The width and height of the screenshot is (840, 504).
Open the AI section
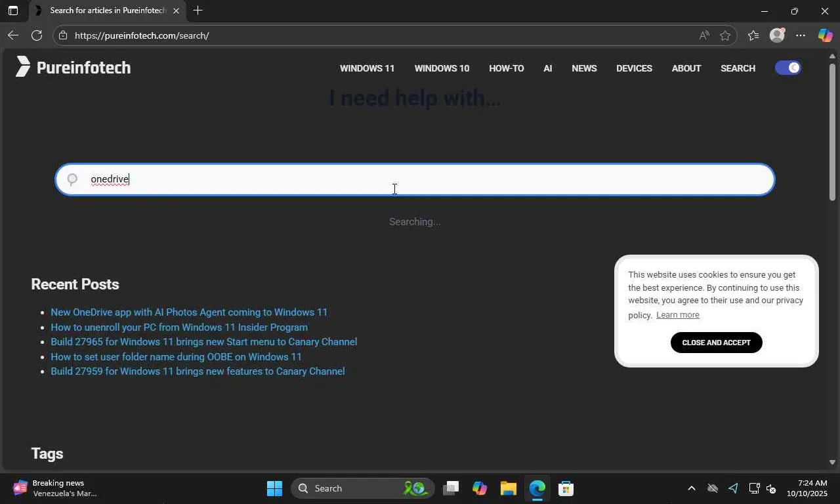pyautogui.click(x=547, y=68)
